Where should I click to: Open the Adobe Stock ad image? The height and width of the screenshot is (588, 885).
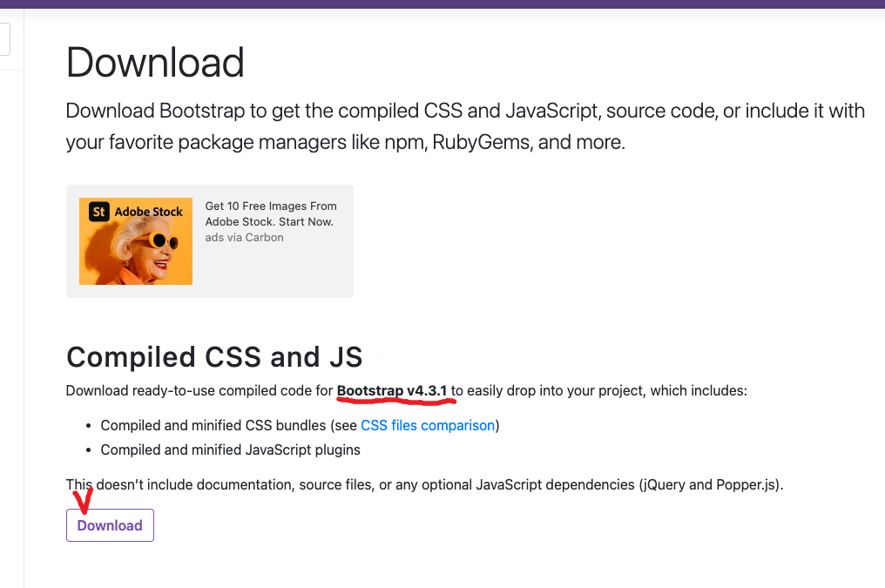coord(136,241)
